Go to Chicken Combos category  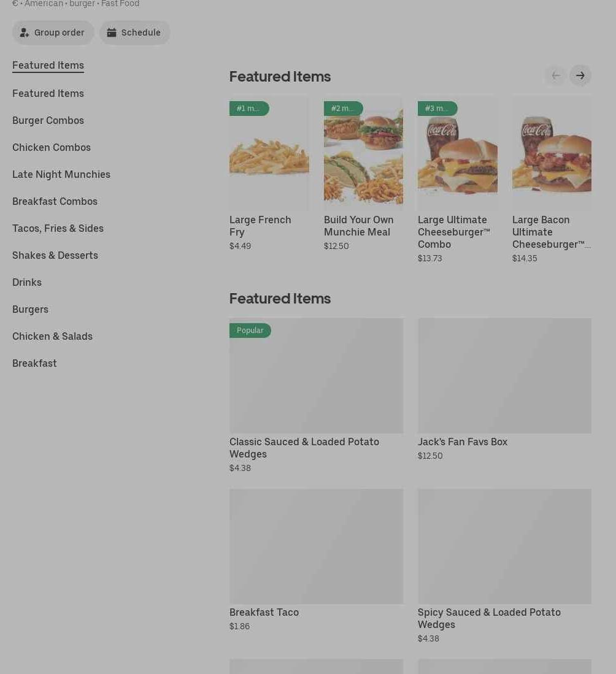tap(52, 147)
